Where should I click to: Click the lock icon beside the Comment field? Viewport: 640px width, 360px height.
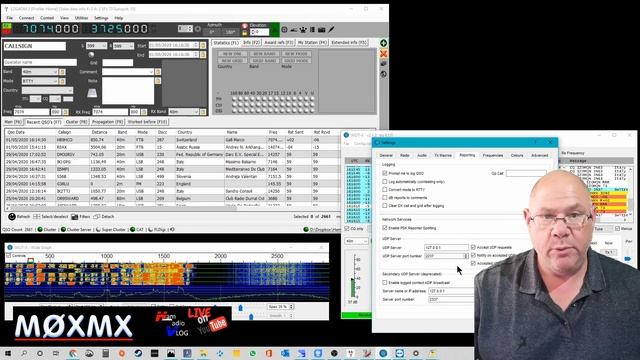click(158, 72)
